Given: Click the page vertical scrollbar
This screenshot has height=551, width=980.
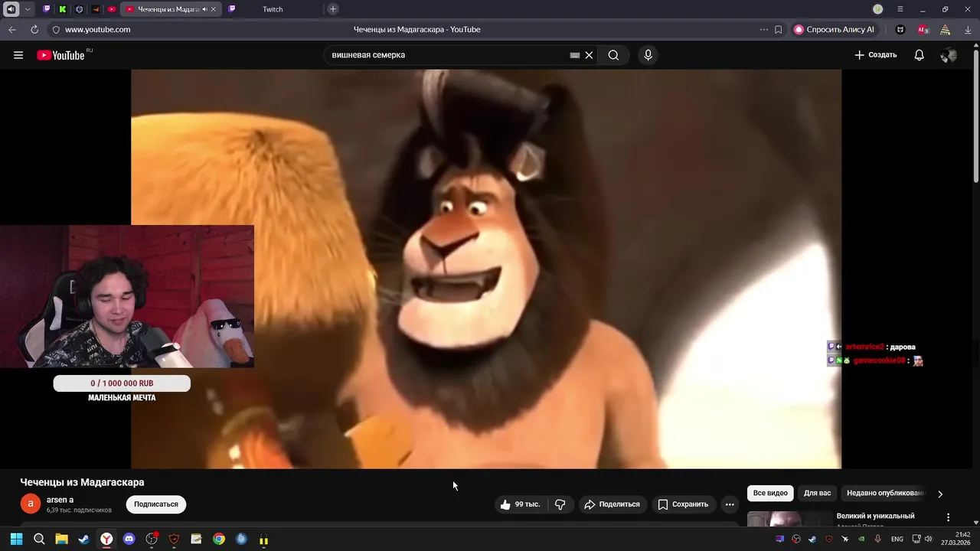Looking at the screenshot, I should (975, 115).
